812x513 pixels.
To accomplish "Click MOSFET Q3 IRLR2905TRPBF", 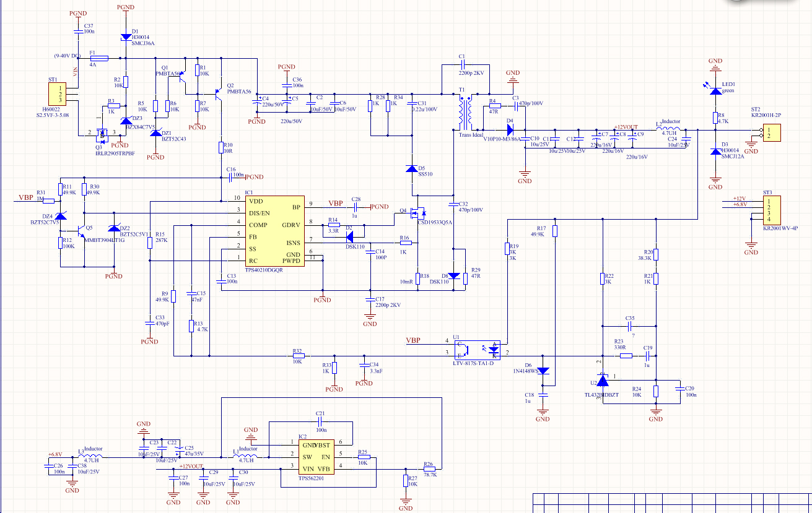I will pos(102,134).
